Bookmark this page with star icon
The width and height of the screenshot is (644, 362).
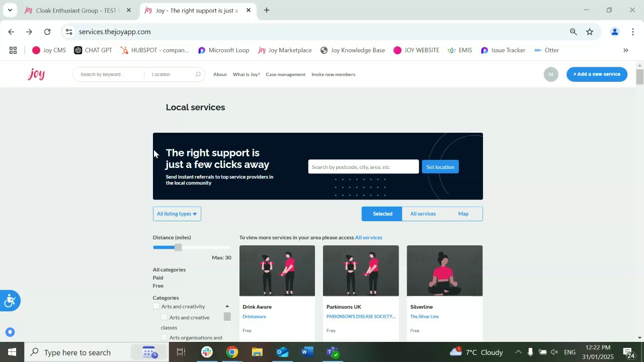coord(590,32)
